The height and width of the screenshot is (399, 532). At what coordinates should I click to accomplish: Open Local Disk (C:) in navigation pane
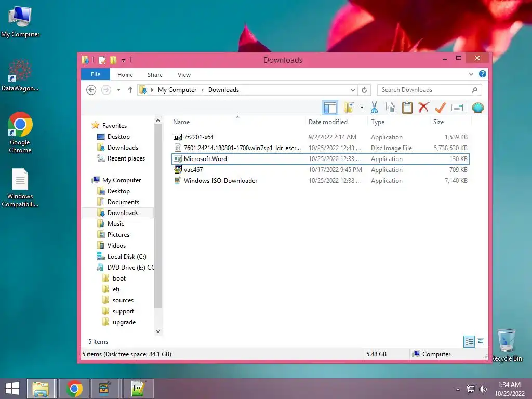pyautogui.click(x=127, y=257)
